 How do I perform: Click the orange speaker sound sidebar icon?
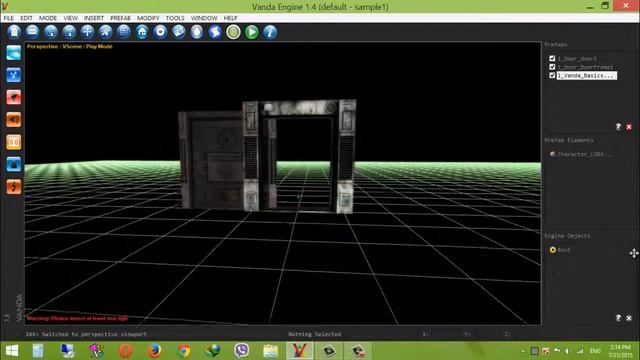(13, 120)
